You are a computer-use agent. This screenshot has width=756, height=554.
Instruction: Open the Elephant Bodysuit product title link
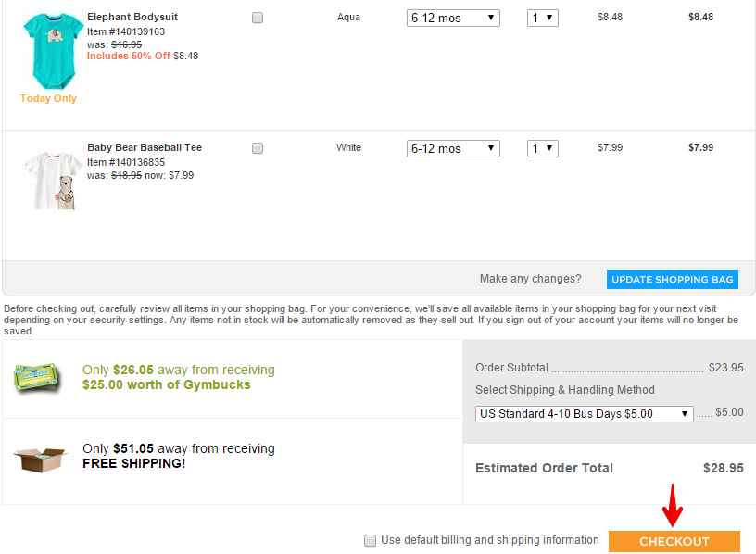pos(132,18)
